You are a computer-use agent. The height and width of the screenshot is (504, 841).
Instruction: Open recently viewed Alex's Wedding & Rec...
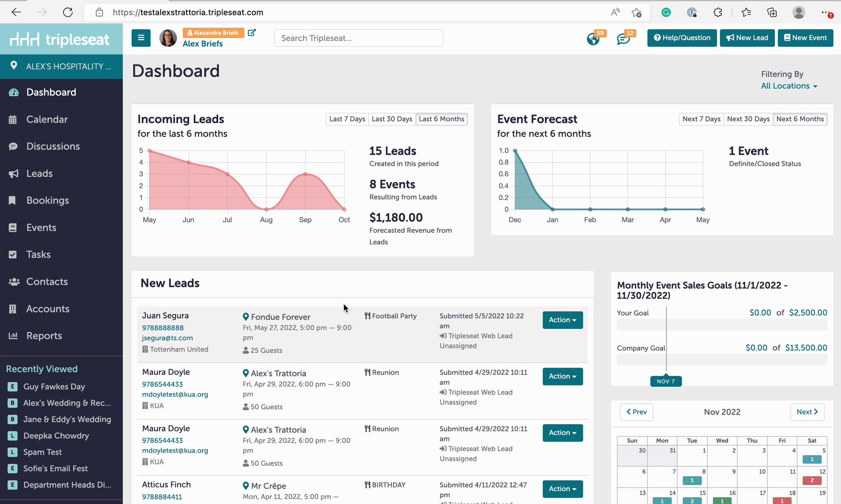(67, 403)
